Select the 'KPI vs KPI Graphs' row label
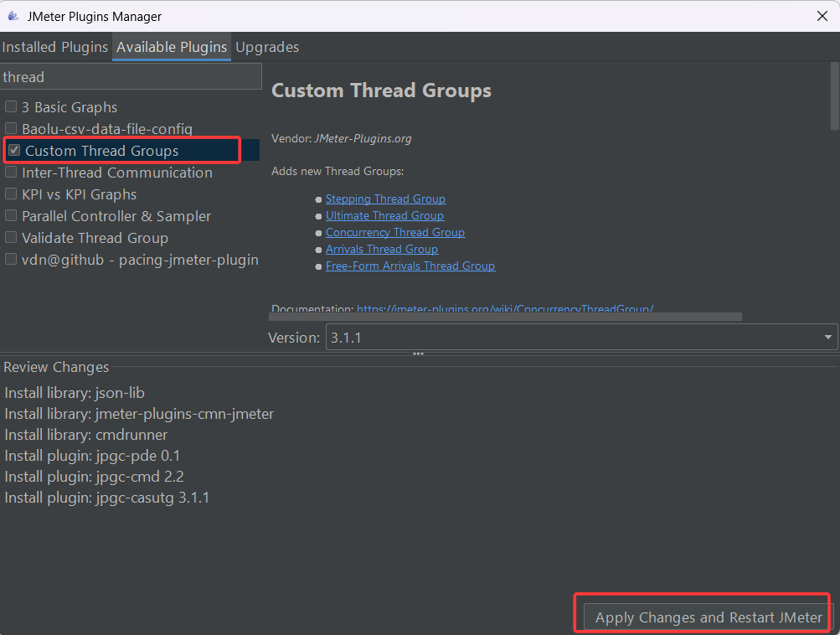The image size is (840, 635). [x=80, y=194]
